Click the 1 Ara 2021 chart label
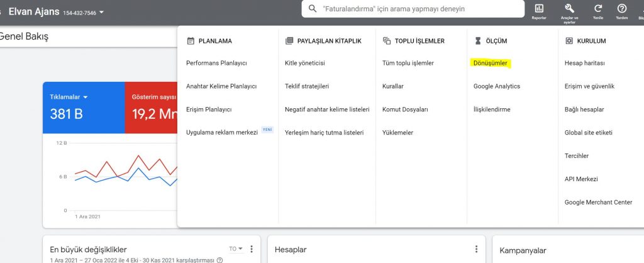Screen dimensions: 644x263 (x=87, y=216)
